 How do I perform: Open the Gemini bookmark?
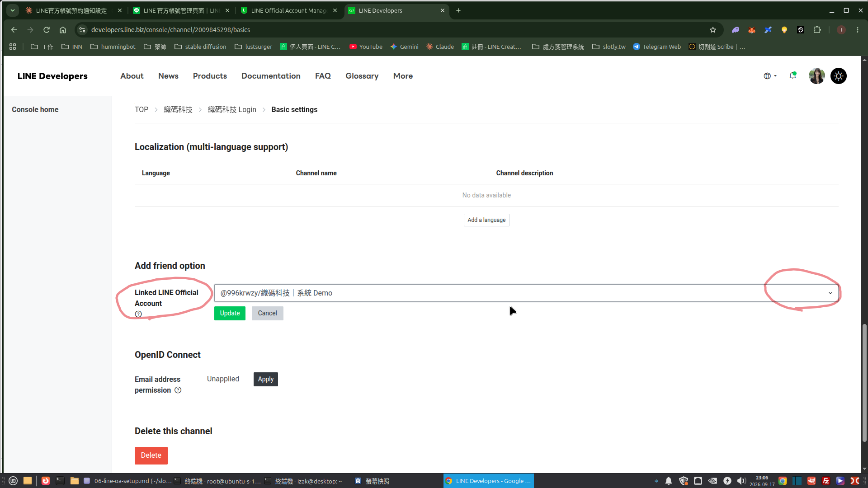404,47
